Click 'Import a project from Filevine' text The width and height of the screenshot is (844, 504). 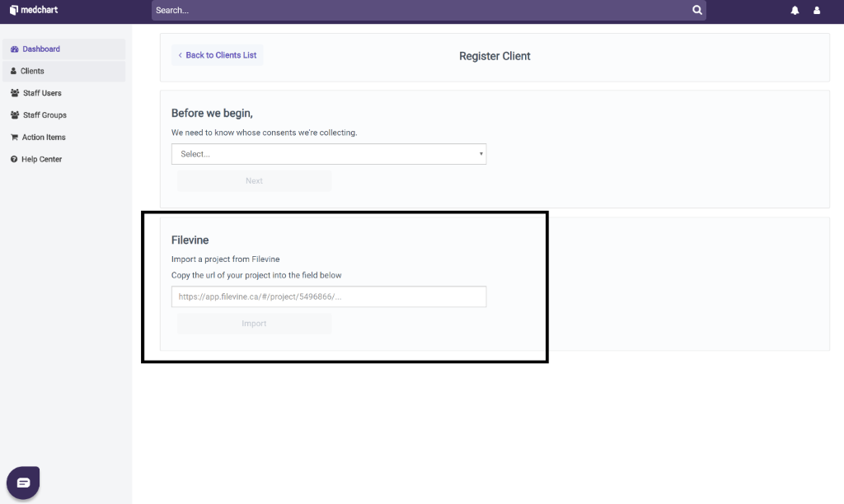pos(226,259)
